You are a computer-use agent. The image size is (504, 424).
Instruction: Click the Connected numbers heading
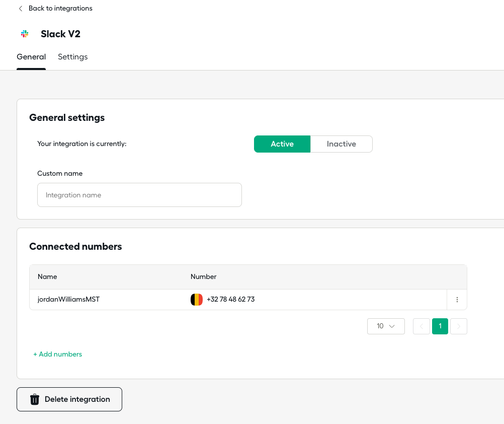[x=75, y=246]
